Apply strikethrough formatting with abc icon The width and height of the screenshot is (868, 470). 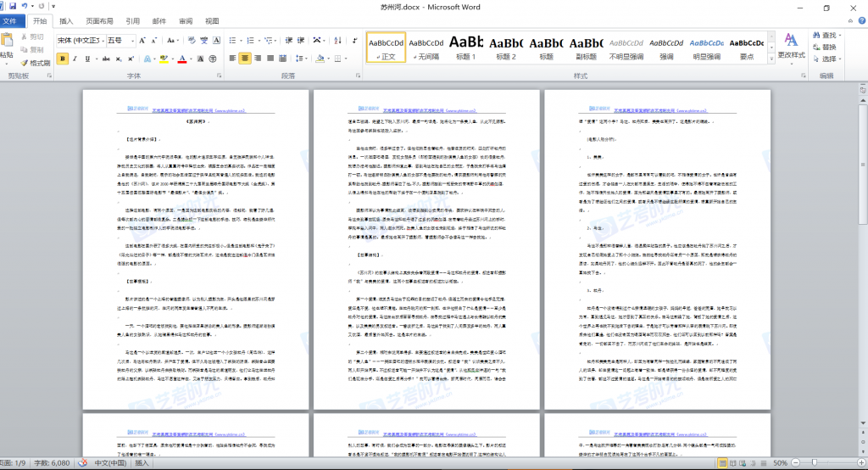[104, 59]
